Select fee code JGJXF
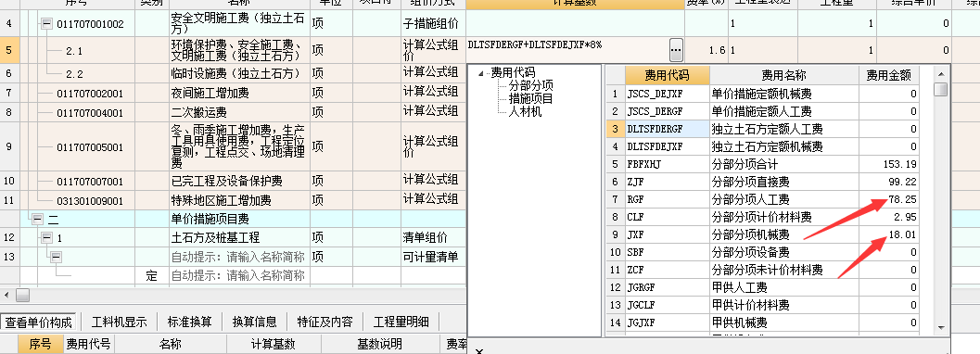This screenshot has height=354, width=980. (x=667, y=322)
